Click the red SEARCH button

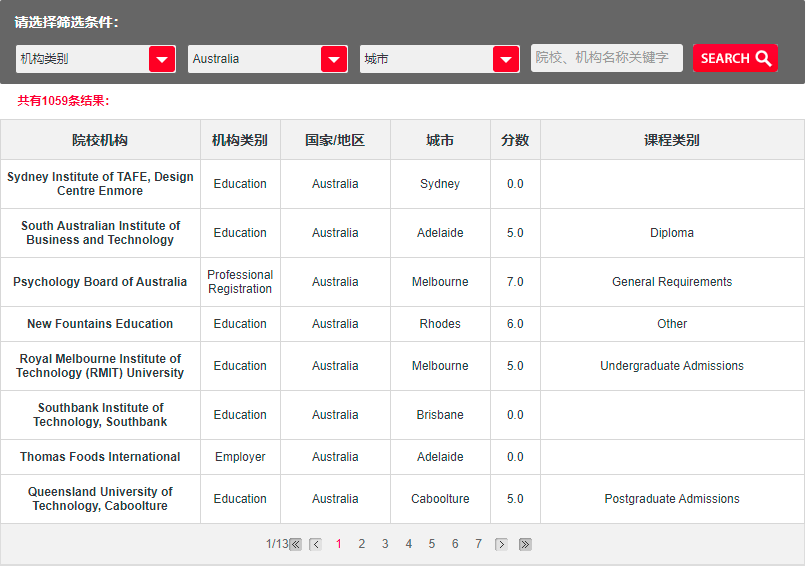735,58
